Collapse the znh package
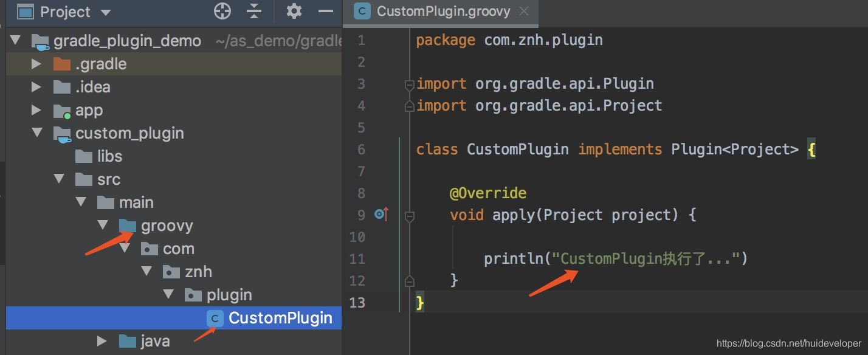This screenshot has height=355, width=868. pyautogui.click(x=146, y=271)
